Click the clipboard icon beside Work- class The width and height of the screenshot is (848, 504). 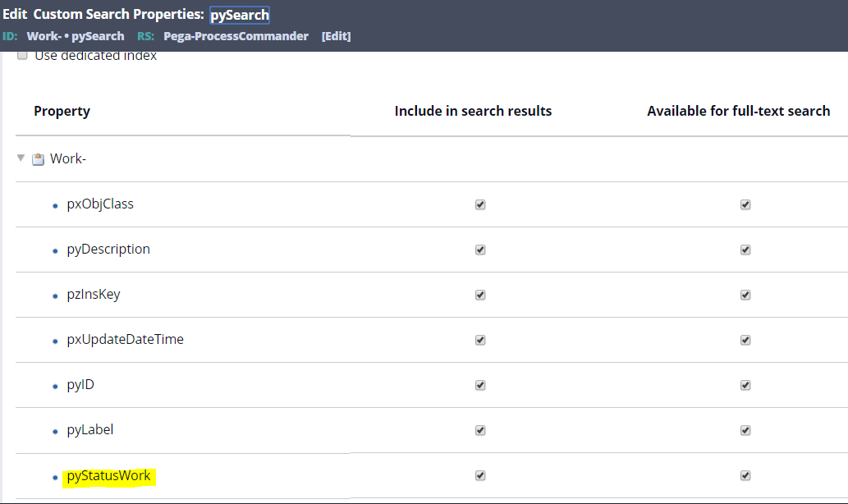tap(38, 158)
